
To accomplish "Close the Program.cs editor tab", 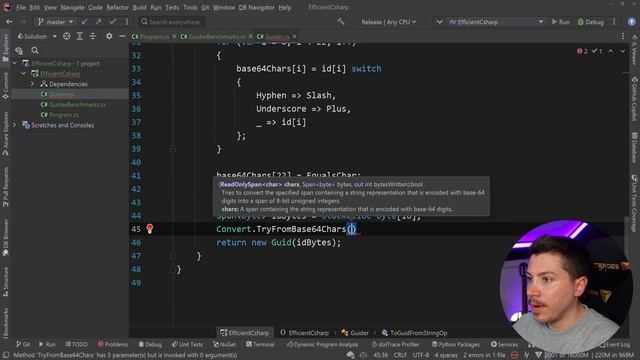I will click(174, 36).
